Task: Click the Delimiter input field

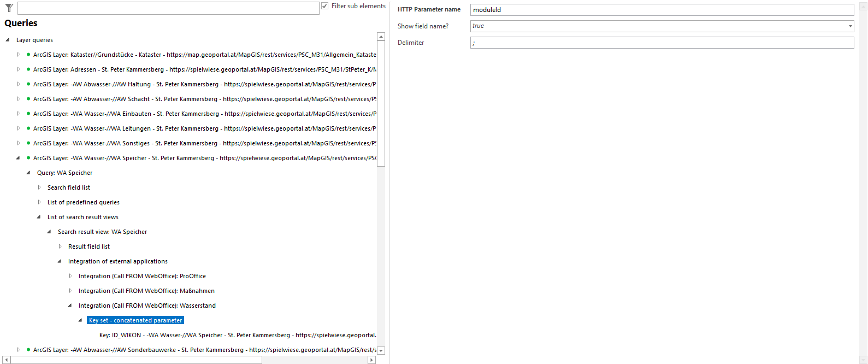Action: 662,43
